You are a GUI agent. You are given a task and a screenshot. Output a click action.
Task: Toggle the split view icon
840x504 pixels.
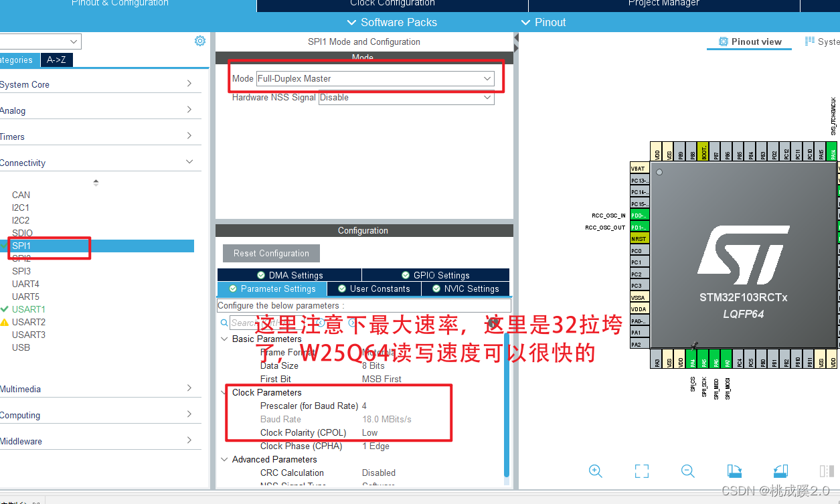[x=827, y=471]
